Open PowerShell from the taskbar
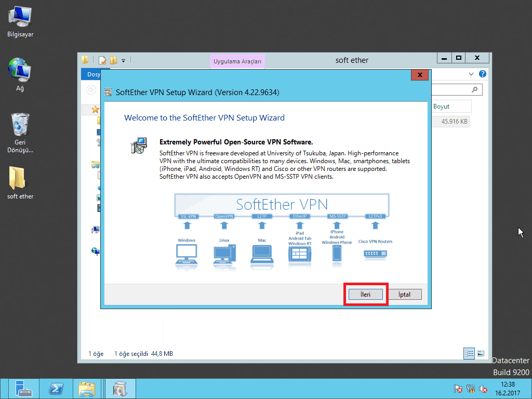Viewport: 532px width, 399px height. pos(56,388)
